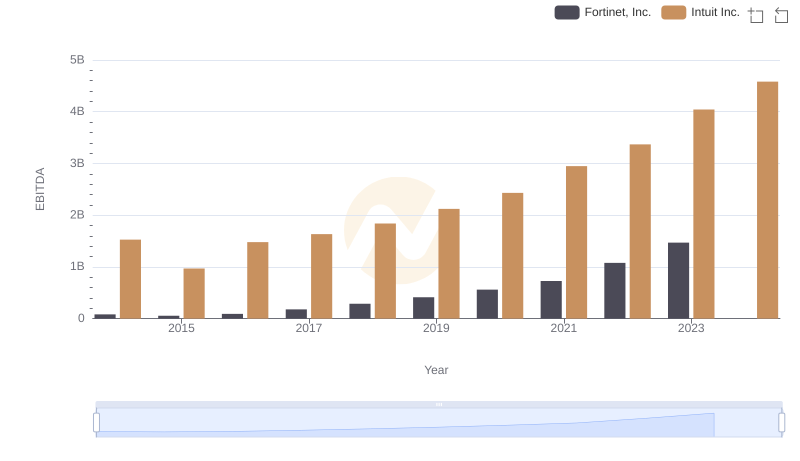Select the Intuit bar for 2014

(x=130, y=279)
